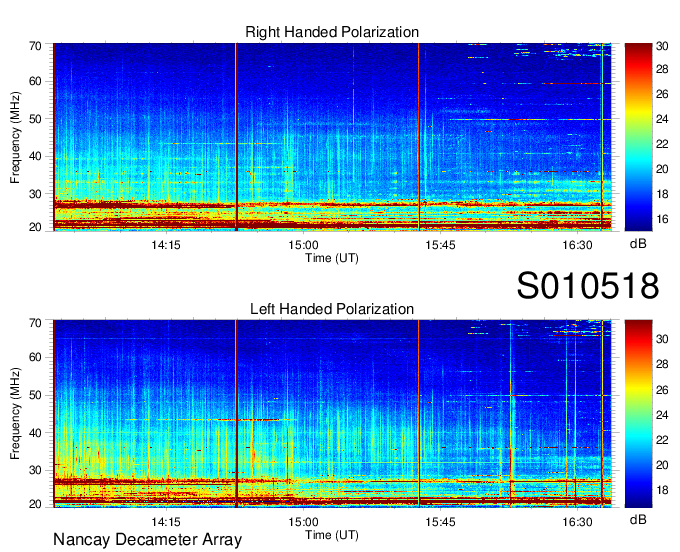Click the 15:45 tick label of the bottom plot
680x552 pixels.
click(x=440, y=522)
